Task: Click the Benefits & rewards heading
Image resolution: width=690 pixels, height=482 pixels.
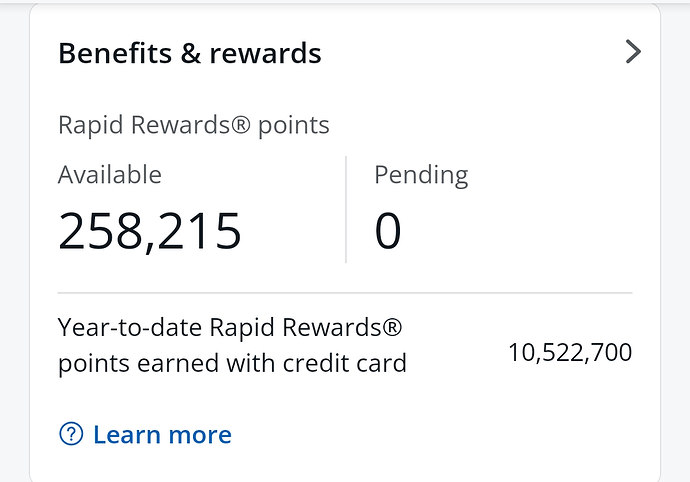Action: tap(190, 53)
